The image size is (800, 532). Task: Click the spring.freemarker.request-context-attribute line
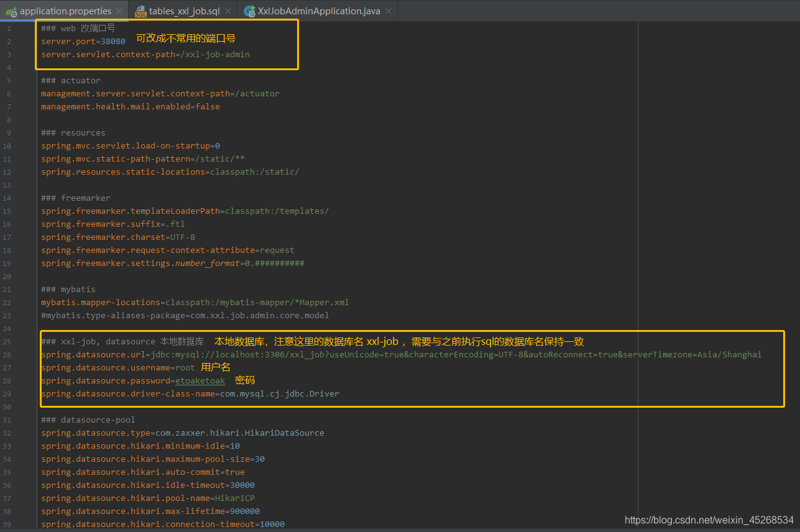[x=168, y=250]
